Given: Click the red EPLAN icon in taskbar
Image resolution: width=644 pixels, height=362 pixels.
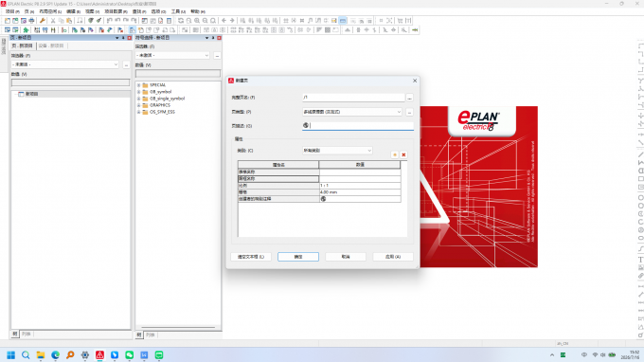Looking at the screenshot, I should pyautogui.click(x=99, y=355).
